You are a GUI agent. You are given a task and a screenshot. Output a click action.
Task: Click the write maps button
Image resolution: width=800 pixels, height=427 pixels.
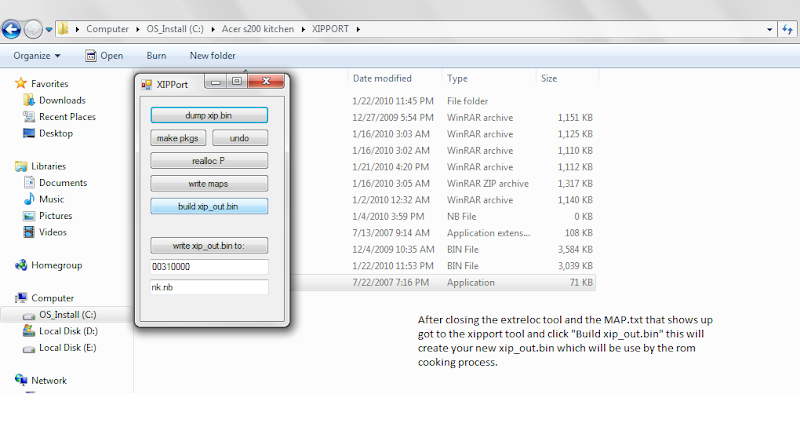click(209, 184)
